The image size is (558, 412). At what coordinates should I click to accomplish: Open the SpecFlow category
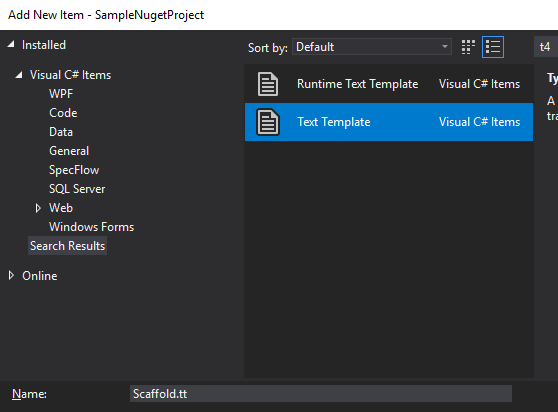[74, 170]
